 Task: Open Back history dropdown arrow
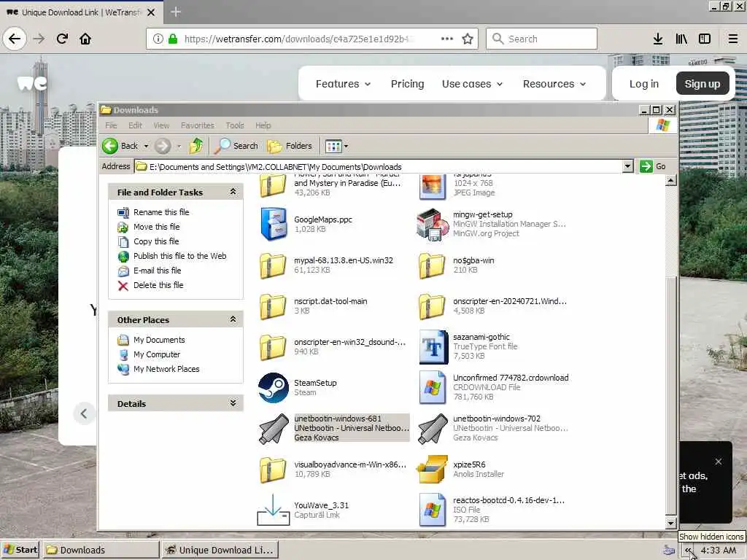pos(146,146)
